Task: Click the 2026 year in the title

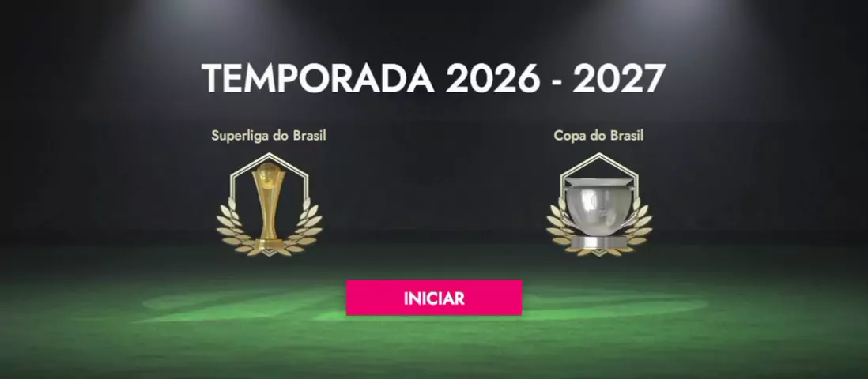Action: 492,79
